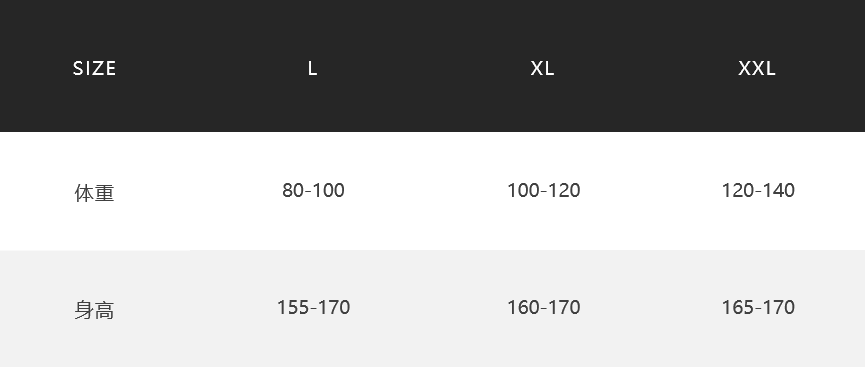Viewport: 865px width, 367px height.
Task: Select the XXL size column header
Action: tap(757, 68)
